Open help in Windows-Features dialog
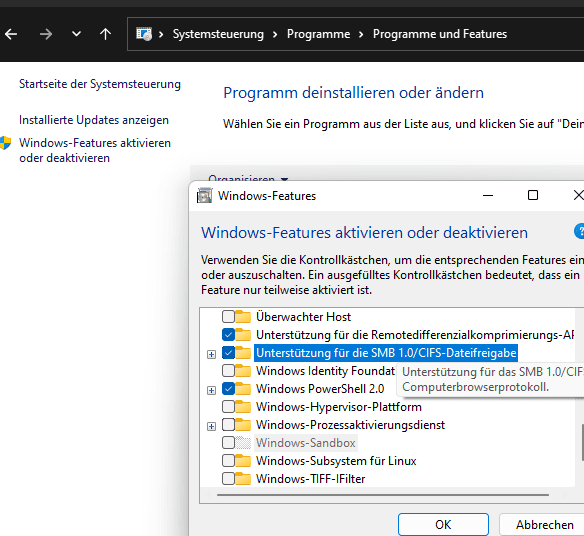584x536 pixels. point(579,231)
